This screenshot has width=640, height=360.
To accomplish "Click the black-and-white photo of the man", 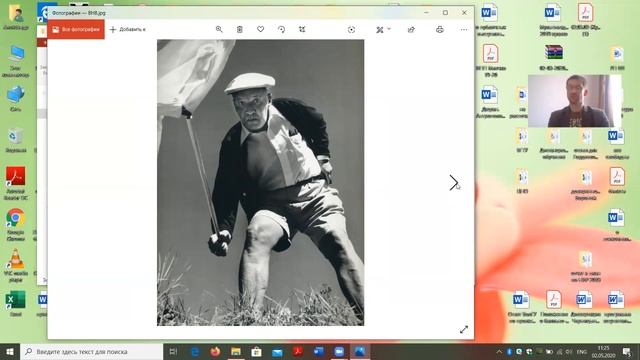I will [x=260, y=182].
